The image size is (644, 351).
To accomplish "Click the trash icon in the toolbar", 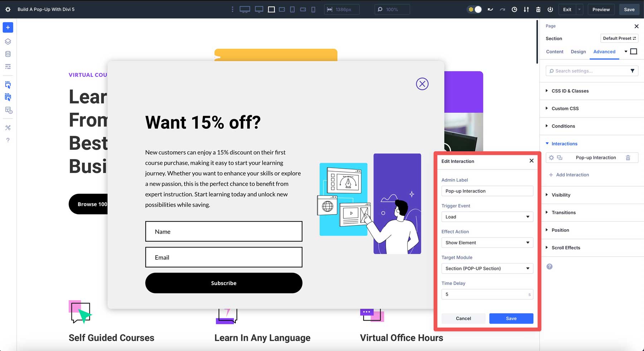I will point(538,9).
